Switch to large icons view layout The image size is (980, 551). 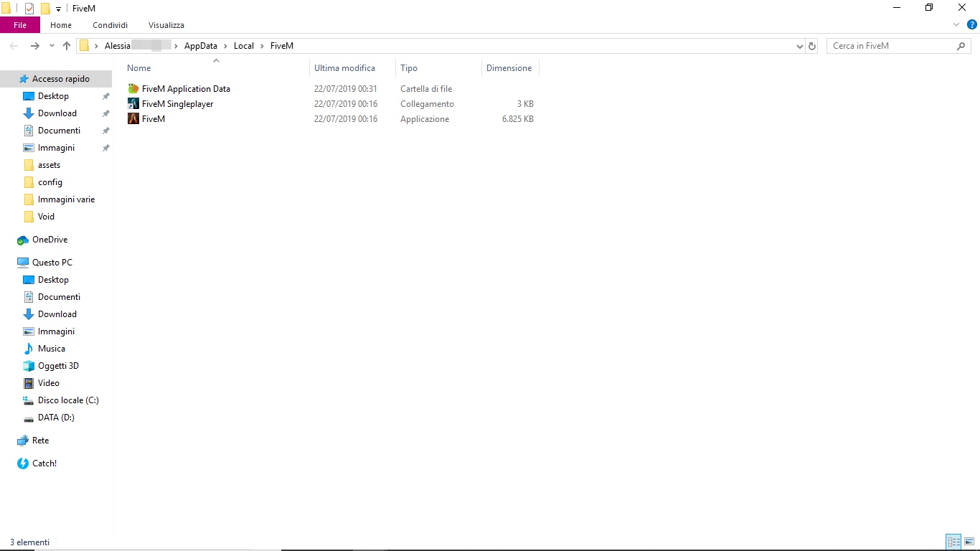[x=969, y=542]
